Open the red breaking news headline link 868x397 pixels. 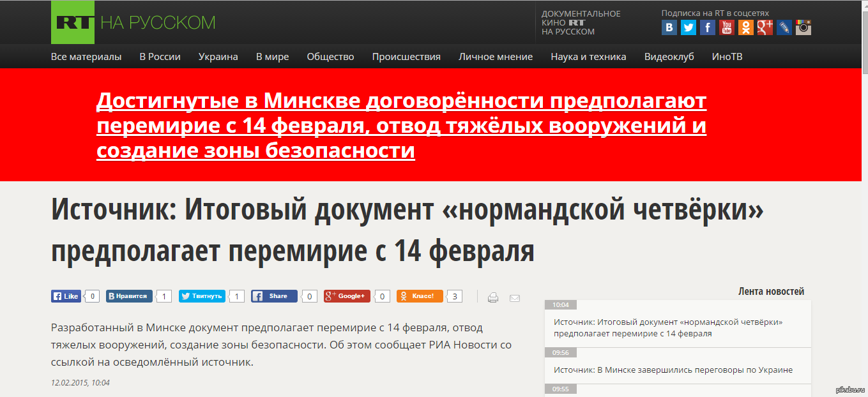coord(401,126)
